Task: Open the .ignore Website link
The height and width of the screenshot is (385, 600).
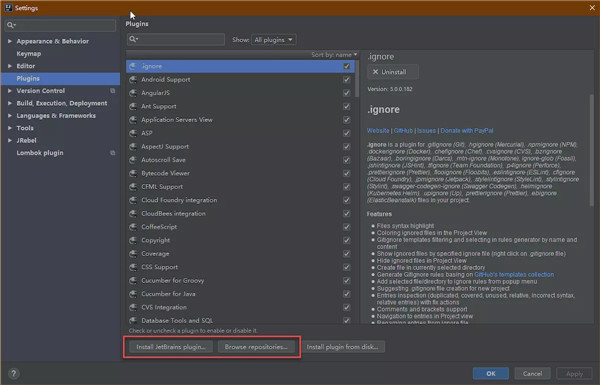Action: click(x=378, y=131)
